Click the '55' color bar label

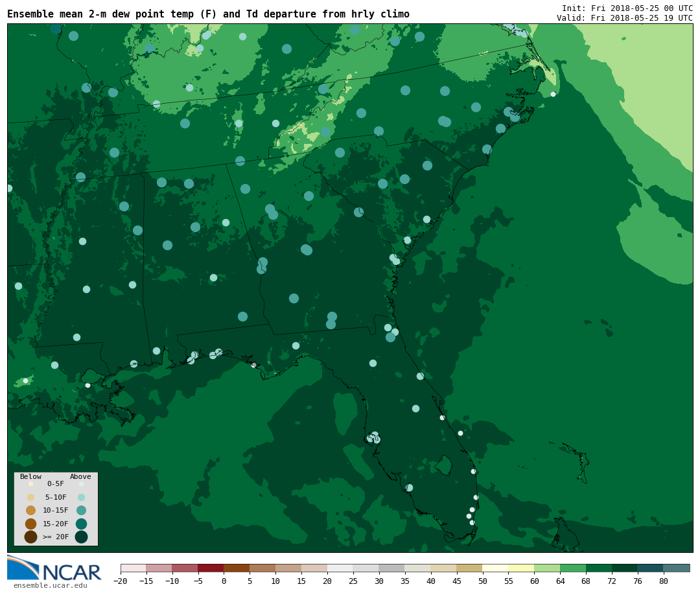[509, 581]
